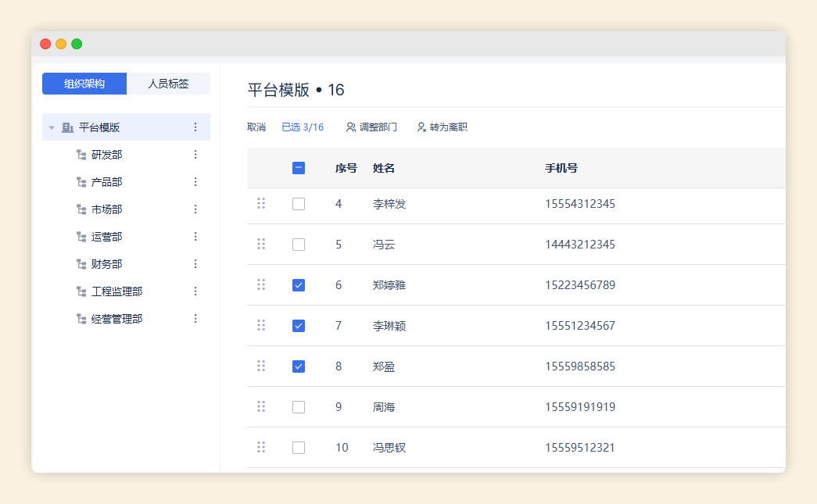Select 工程监理部 in the department tree

116,291
